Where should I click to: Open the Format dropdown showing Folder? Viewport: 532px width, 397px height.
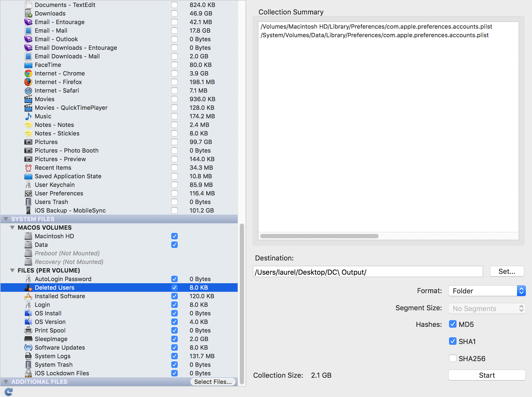(x=487, y=291)
